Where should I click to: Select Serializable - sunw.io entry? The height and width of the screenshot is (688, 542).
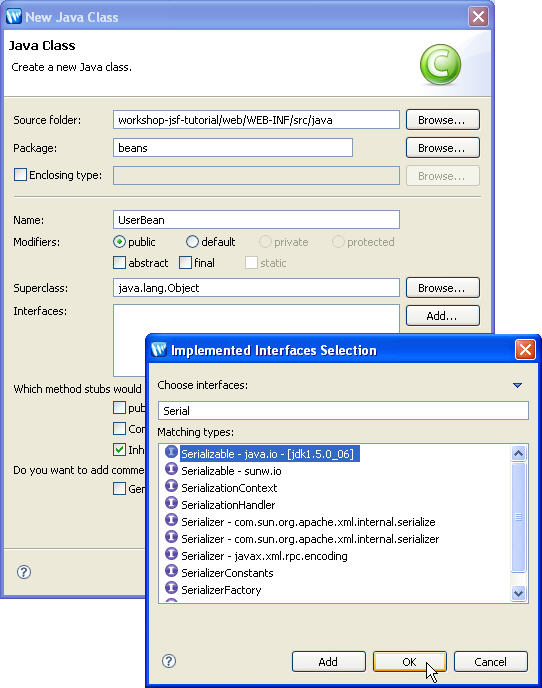coord(231,471)
